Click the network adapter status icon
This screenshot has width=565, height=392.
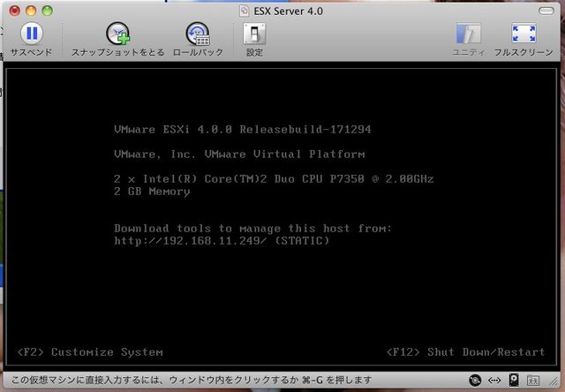(x=494, y=381)
